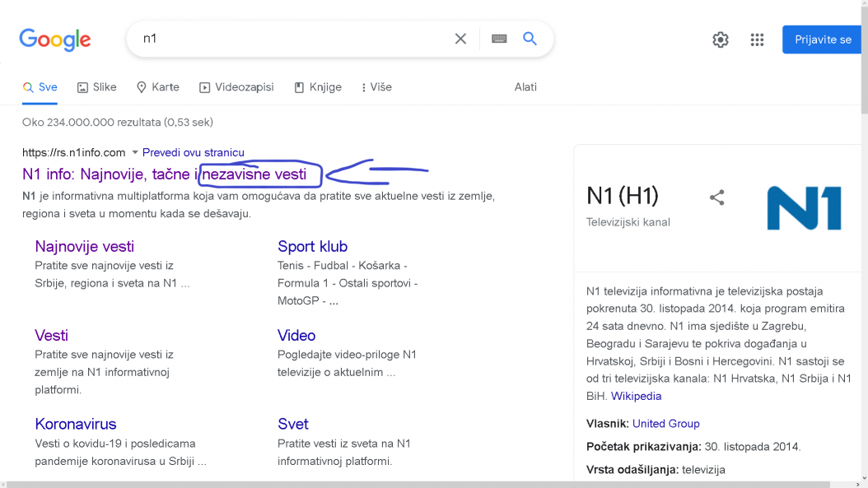
Task: Open the settings gear icon
Action: point(721,40)
